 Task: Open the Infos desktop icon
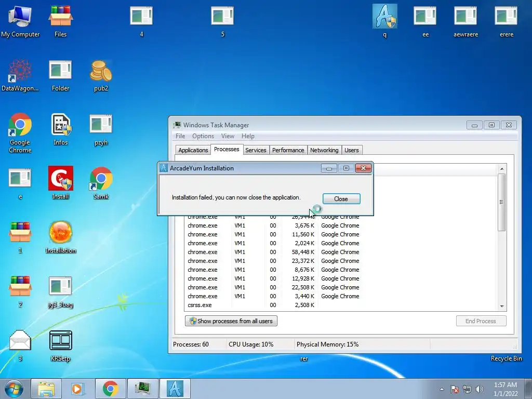tap(60, 129)
